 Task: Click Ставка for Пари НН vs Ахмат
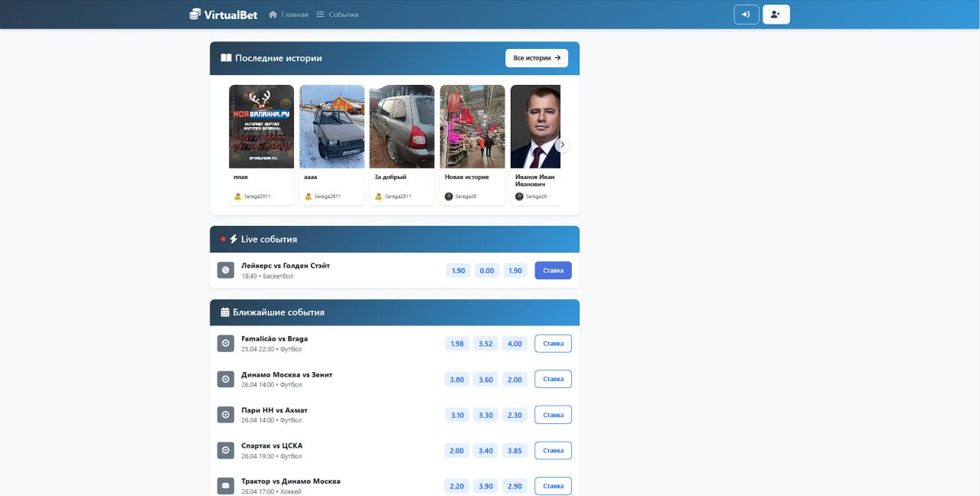pos(553,415)
